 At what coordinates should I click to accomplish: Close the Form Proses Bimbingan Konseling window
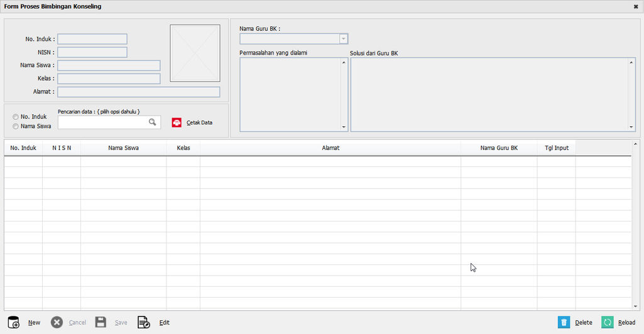tap(636, 6)
